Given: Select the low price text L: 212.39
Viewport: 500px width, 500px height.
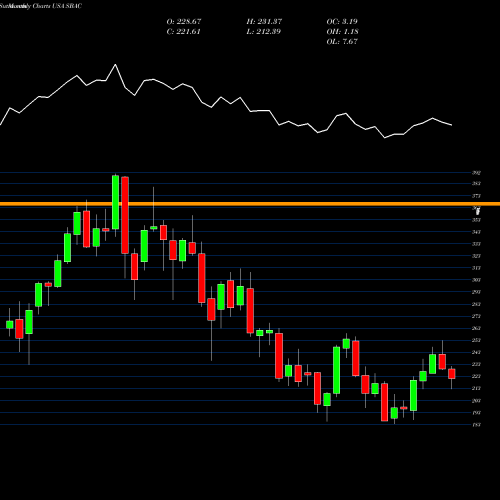Looking at the screenshot, I should tap(263, 31).
